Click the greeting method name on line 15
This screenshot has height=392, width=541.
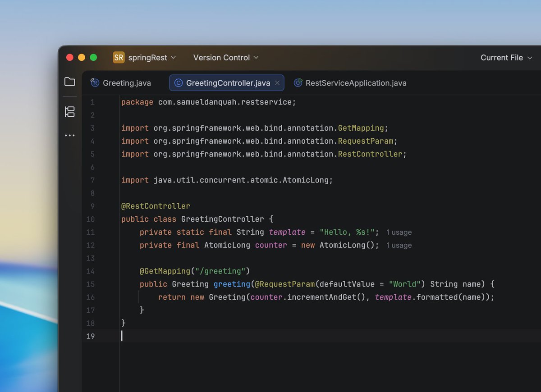point(232,284)
